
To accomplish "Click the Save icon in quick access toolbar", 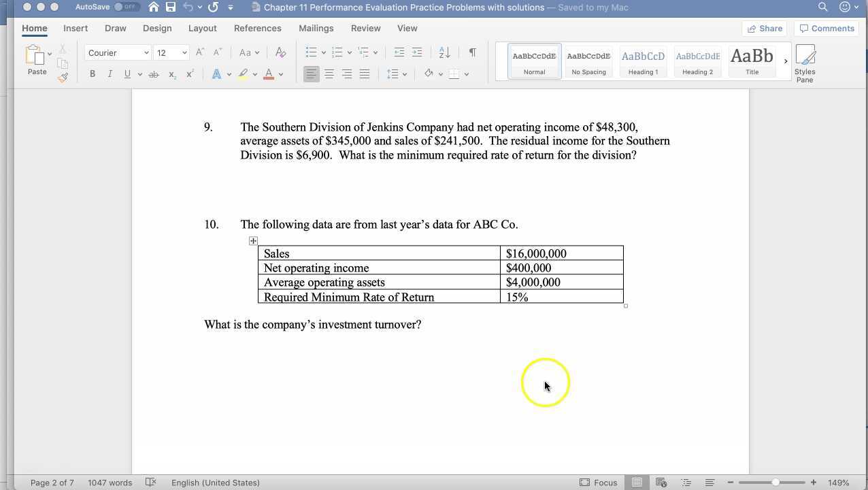I will point(171,7).
